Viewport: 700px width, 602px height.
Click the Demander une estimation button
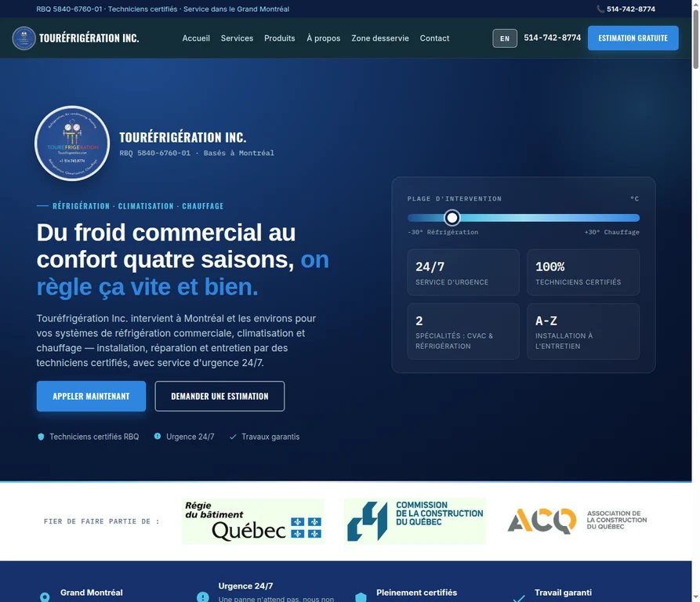[x=219, y=397]
